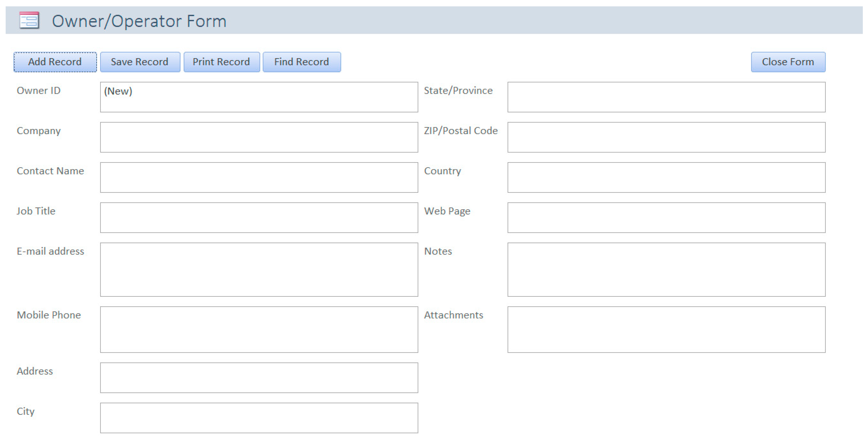Select the Web Page input box

(666, 218)
